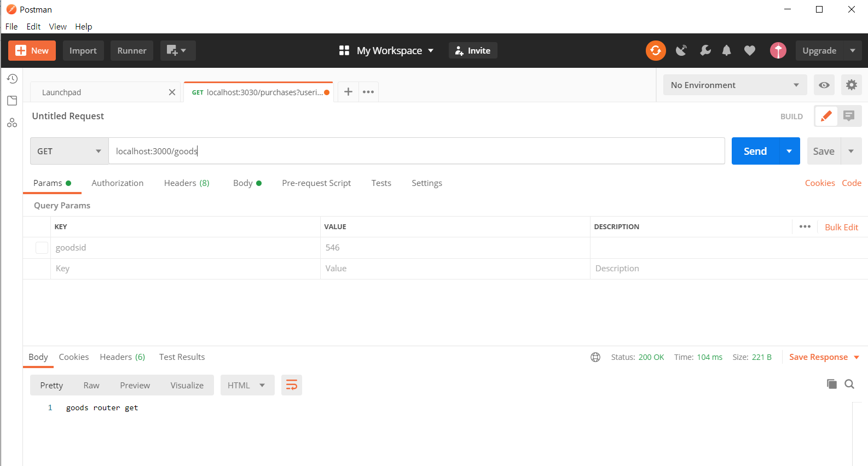Open the GET method dropdown
The height and width of the screenshot is (466, 868).
70,151
